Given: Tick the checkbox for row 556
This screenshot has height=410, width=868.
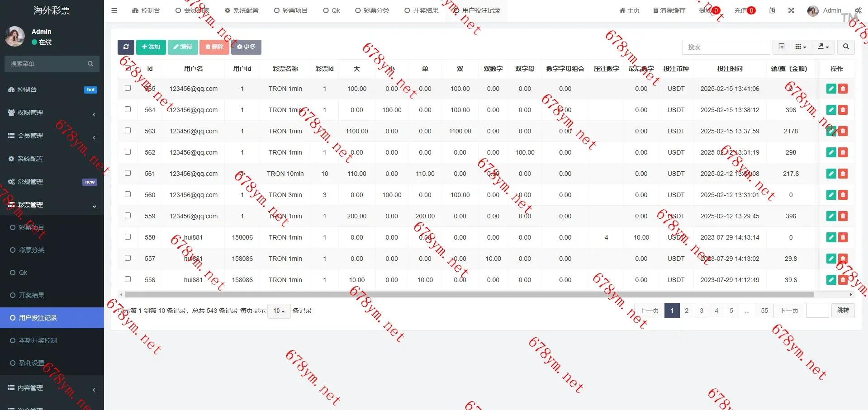Looking at the screenshot, I should point(128,279).
